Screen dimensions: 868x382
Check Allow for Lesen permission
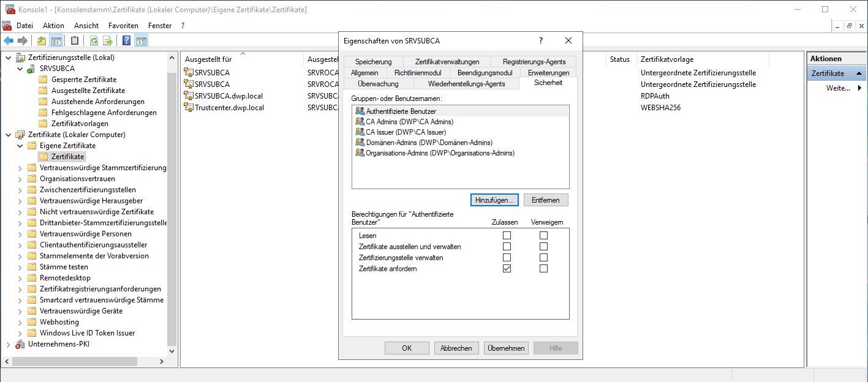coord(507,236)
